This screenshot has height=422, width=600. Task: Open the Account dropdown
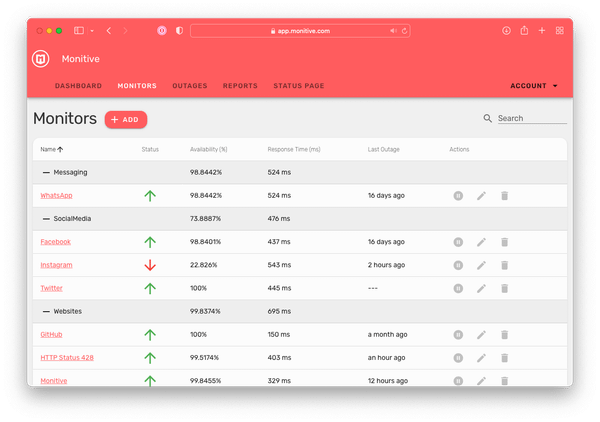tap(533, 86)
